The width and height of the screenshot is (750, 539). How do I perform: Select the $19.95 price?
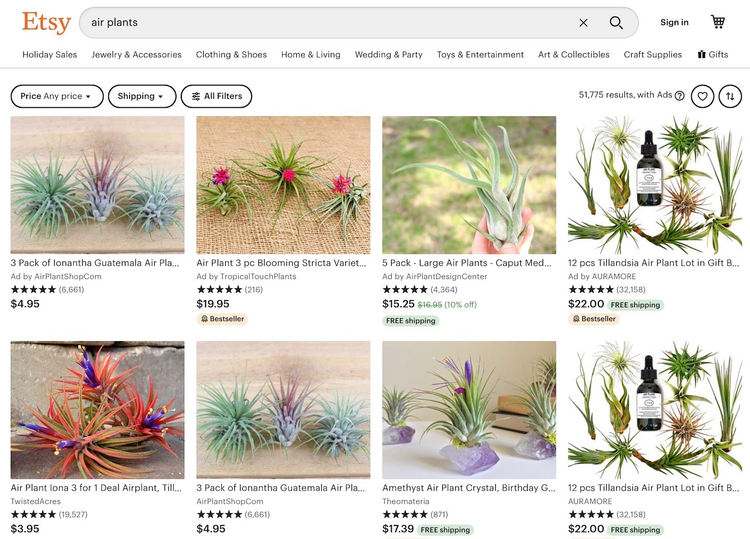[x=213, y=304]
